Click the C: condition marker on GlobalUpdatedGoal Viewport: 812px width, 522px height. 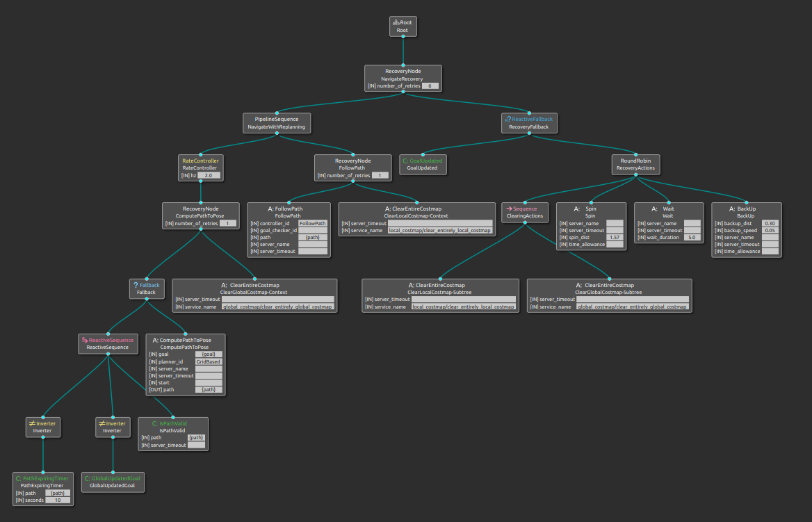pyautogui.click(x=88, y=478)
